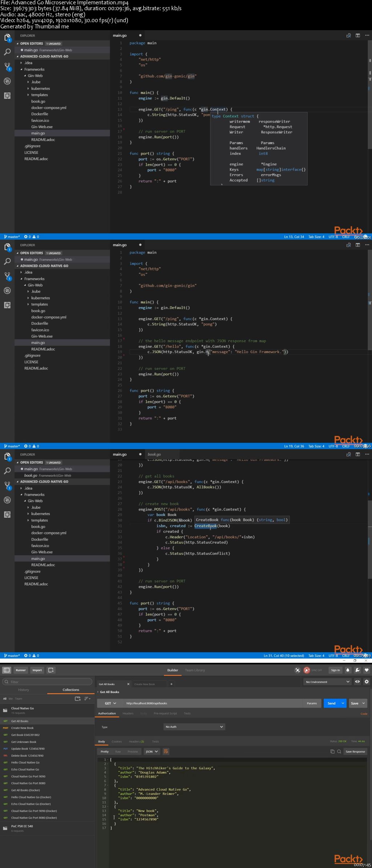Viewport: 372px width, 868px height.
Task: Open response Headers (3) tab
Action: tap(136, 741)
